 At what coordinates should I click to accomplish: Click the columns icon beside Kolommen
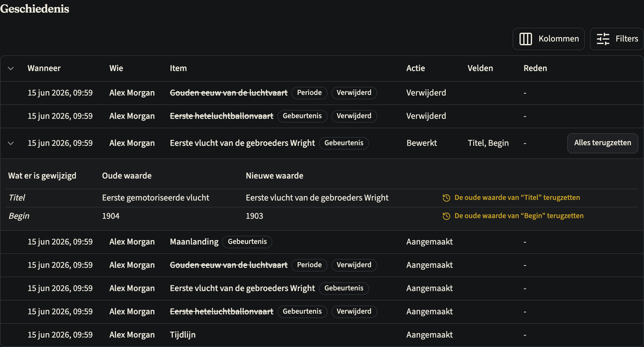(525, 39)
